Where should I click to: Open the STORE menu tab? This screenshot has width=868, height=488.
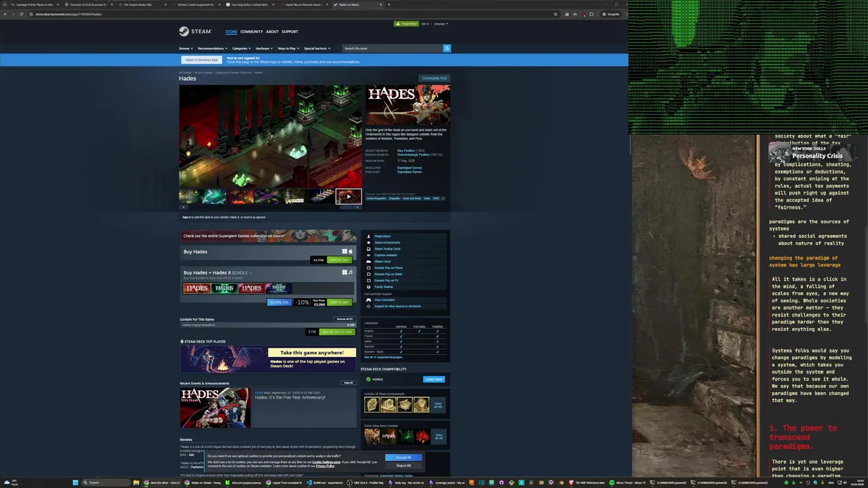tap(231, 32)
